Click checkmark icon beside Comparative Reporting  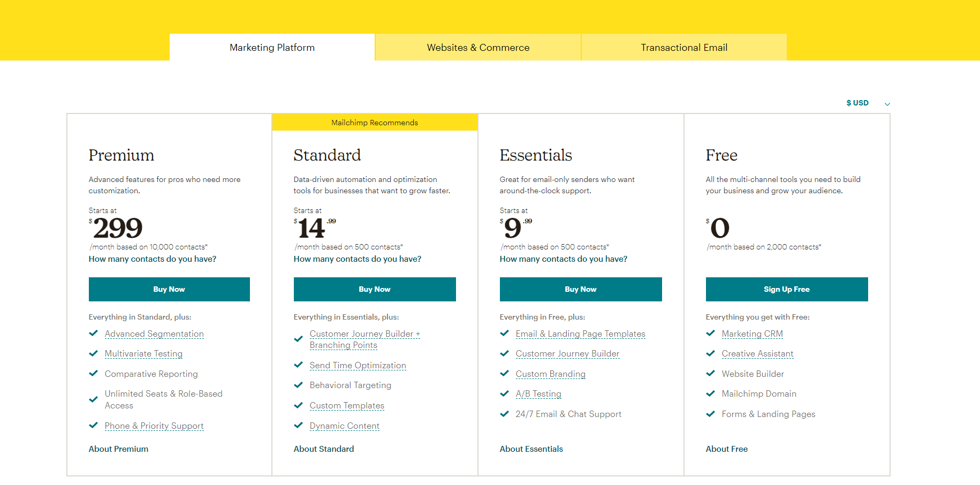tap(93, 373)
